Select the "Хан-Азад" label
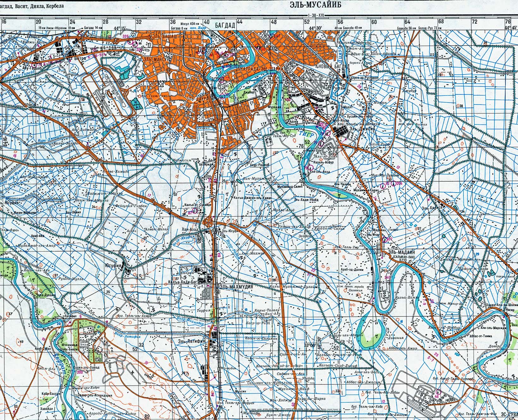 (190, 229)
